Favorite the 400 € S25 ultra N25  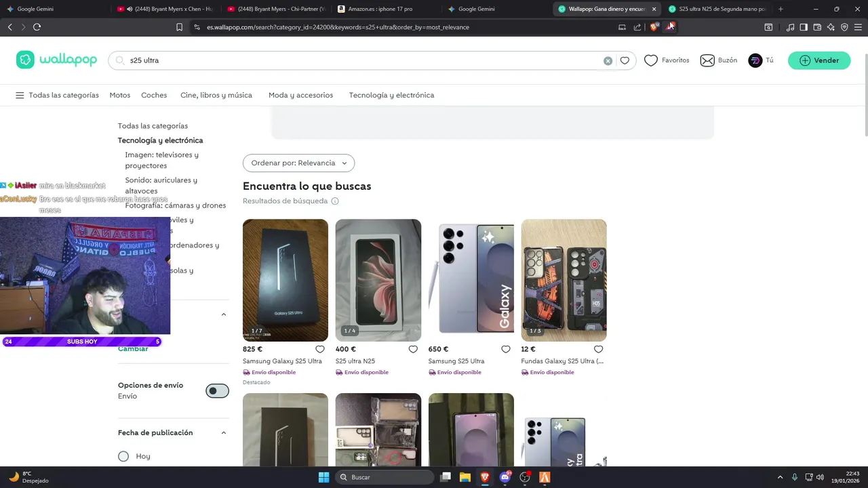click(x=413, y=349)
